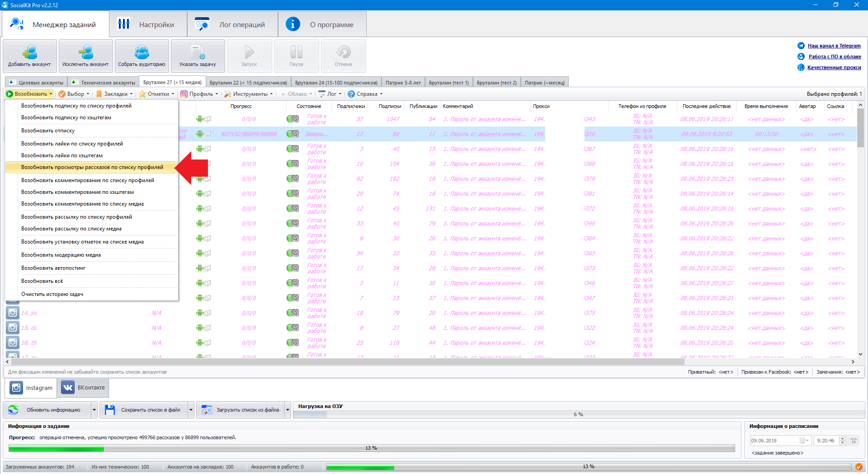Expand arrow next to Сохранить список в файл
This screenshot has width=868, height=474.
(191, 410)
